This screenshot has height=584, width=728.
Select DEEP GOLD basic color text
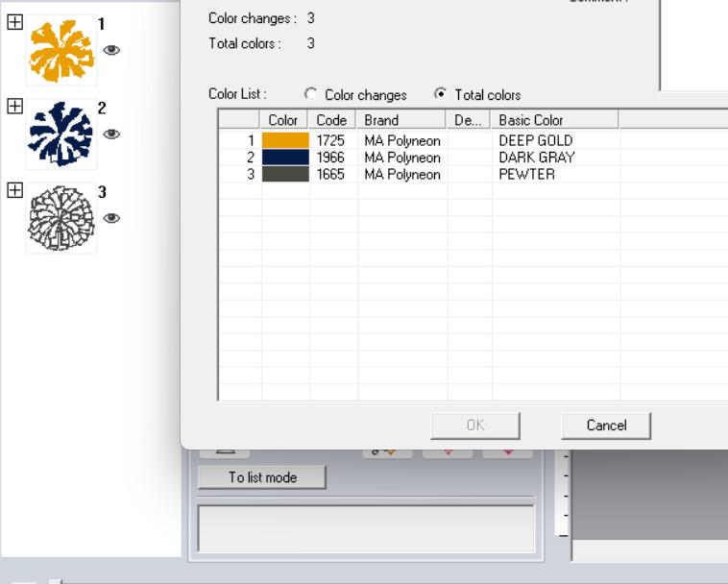click(536, 140)
